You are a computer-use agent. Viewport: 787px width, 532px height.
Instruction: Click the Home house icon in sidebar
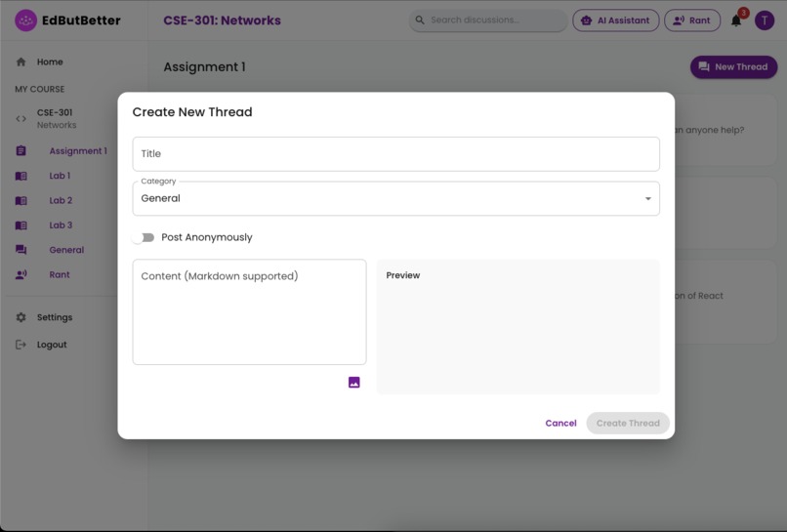point(21,61)
